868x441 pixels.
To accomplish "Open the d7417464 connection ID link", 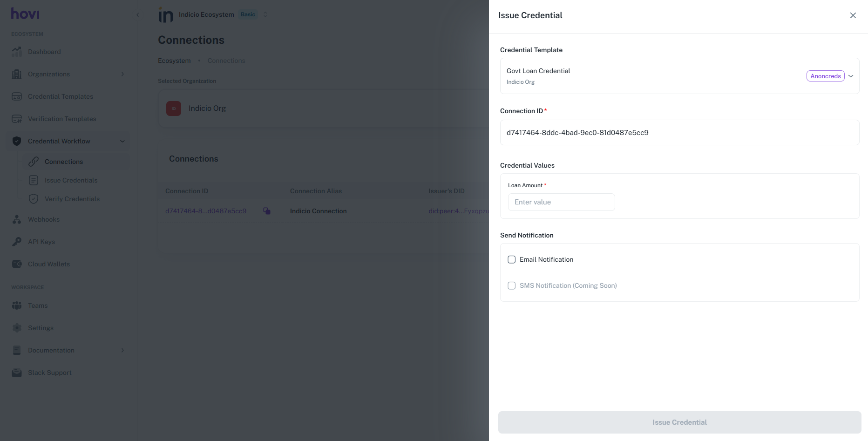I will [206, 211].
